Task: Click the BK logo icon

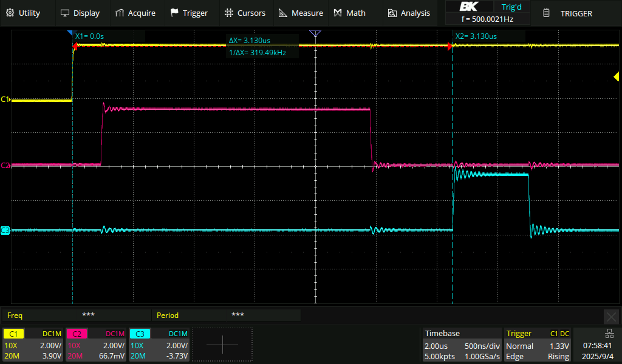Action: coord(469,7)
